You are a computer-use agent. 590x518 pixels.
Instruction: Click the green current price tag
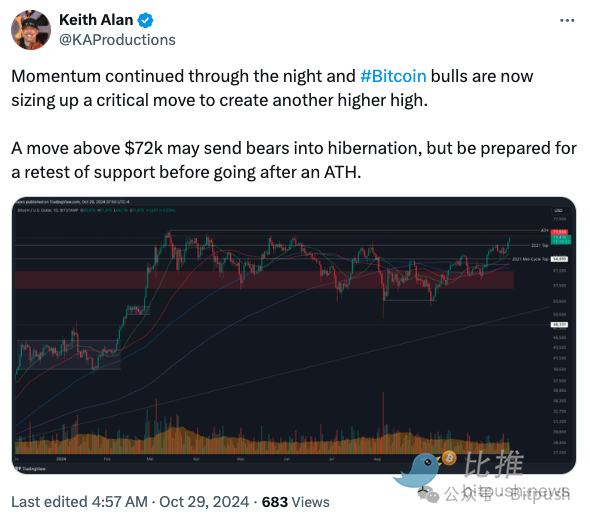tap(561, 240)
